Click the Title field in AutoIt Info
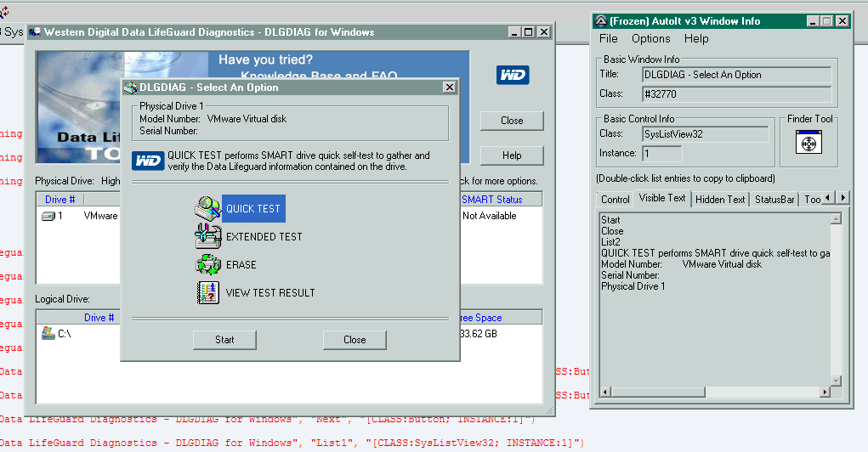 click(x=736, y=75)
